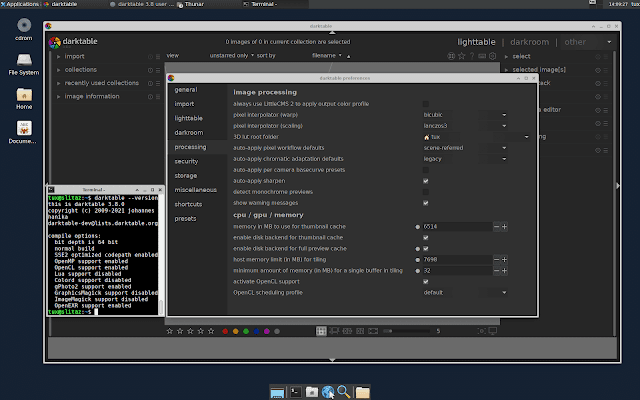The image size is (640, 400).
Task: Open the question-mark help icon
Action: coord(472,56)
